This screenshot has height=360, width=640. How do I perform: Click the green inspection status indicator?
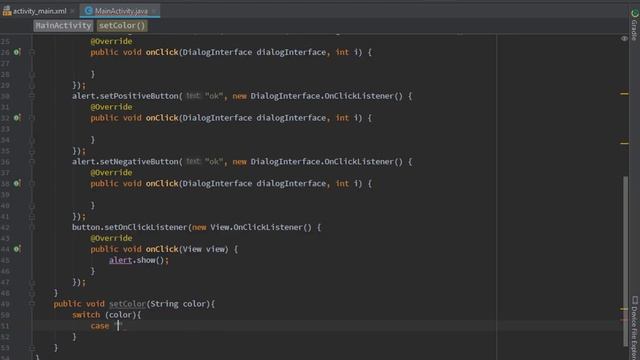pos(635,13)
